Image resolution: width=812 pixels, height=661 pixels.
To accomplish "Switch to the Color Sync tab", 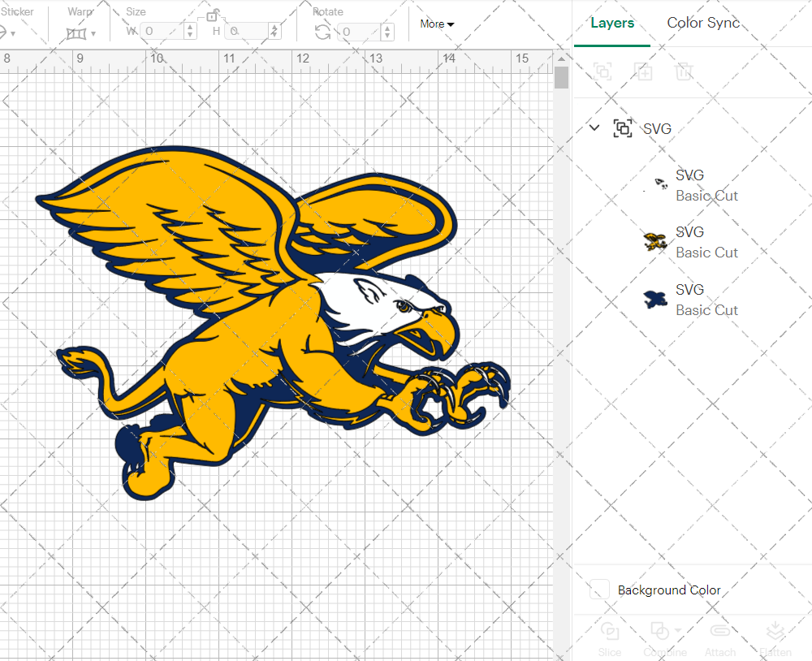I will tap(703, 23).
